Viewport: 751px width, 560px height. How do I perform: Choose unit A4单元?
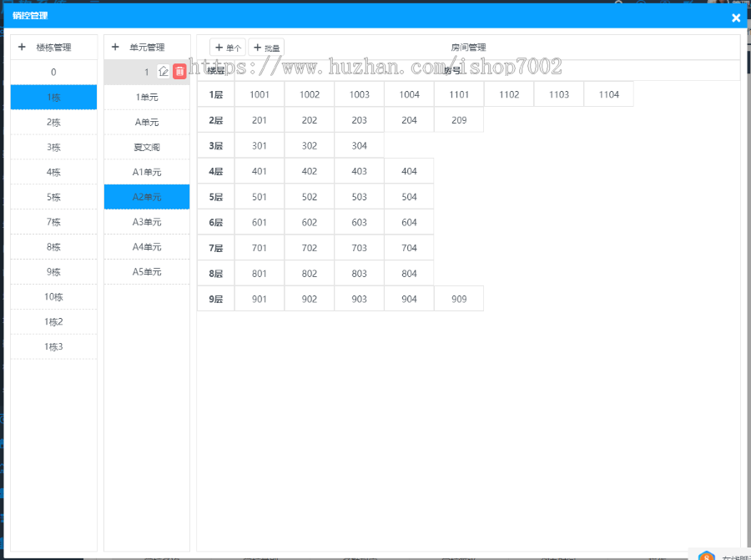[147, 247]
